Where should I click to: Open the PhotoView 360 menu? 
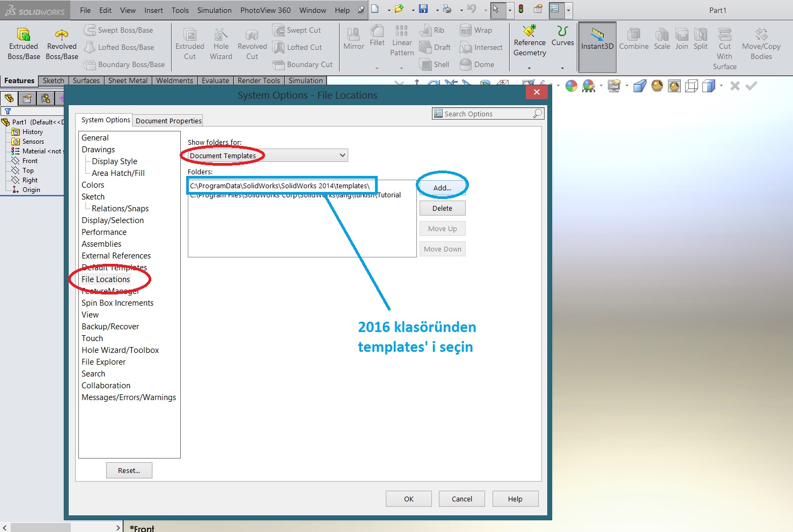click(x=266, y=10)
